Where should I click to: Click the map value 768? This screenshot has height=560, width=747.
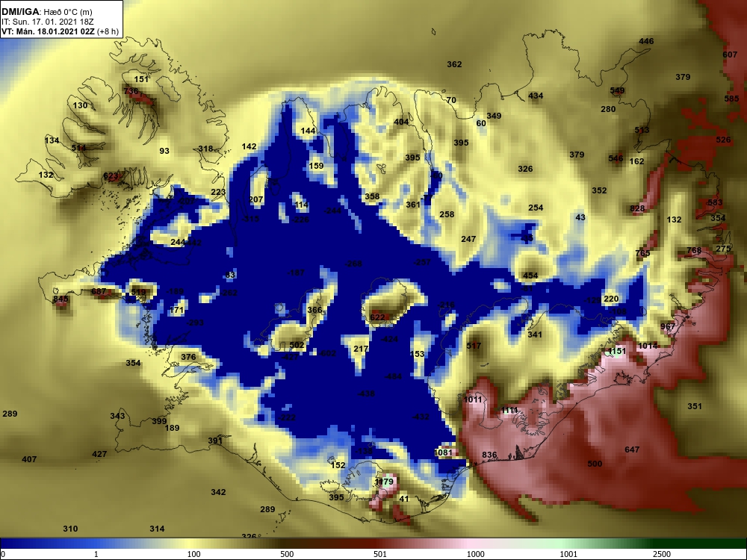(694, 250)
